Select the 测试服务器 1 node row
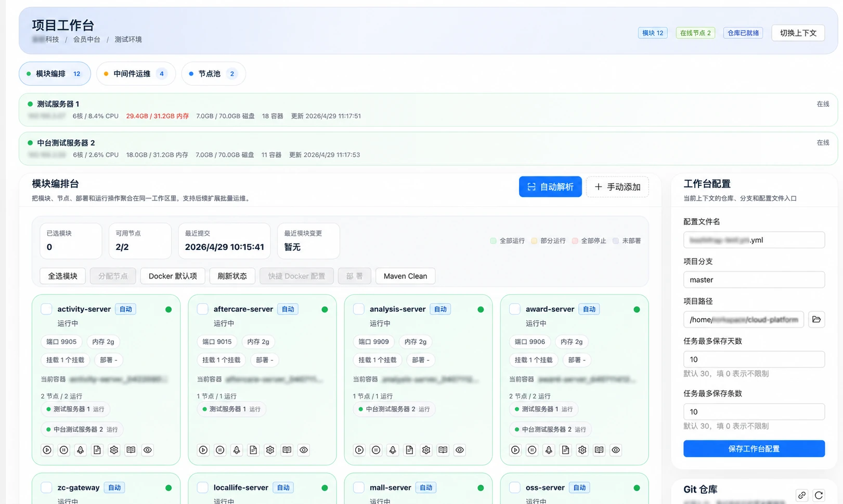This screenshot has width=843, height=504. (428, 110)
